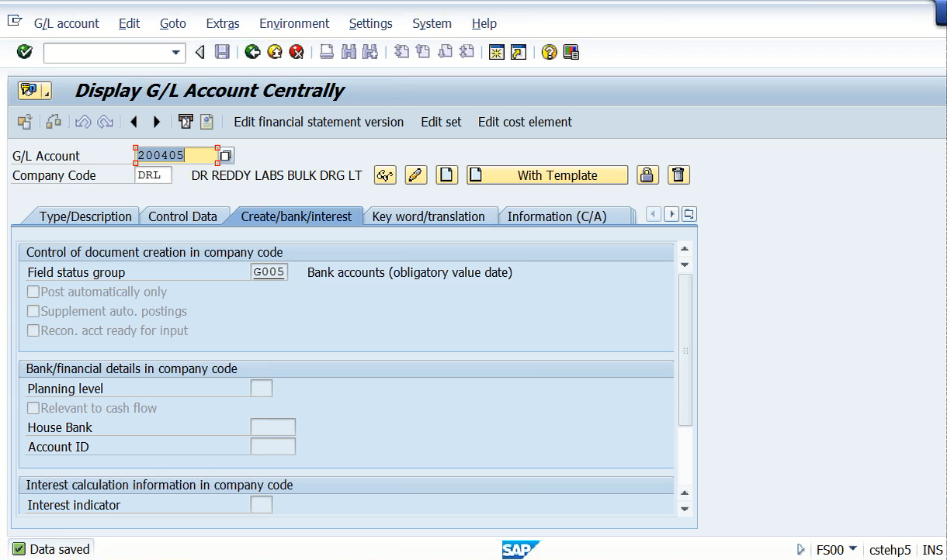Click the Delete trash can button

(678, 175)
